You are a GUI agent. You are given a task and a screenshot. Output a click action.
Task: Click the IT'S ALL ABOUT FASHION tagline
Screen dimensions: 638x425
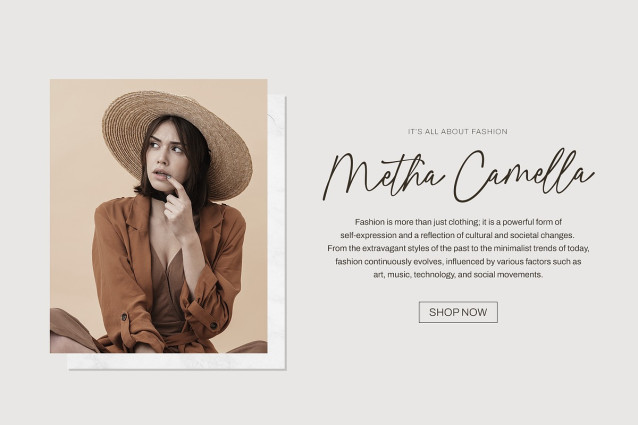(458, 131)
